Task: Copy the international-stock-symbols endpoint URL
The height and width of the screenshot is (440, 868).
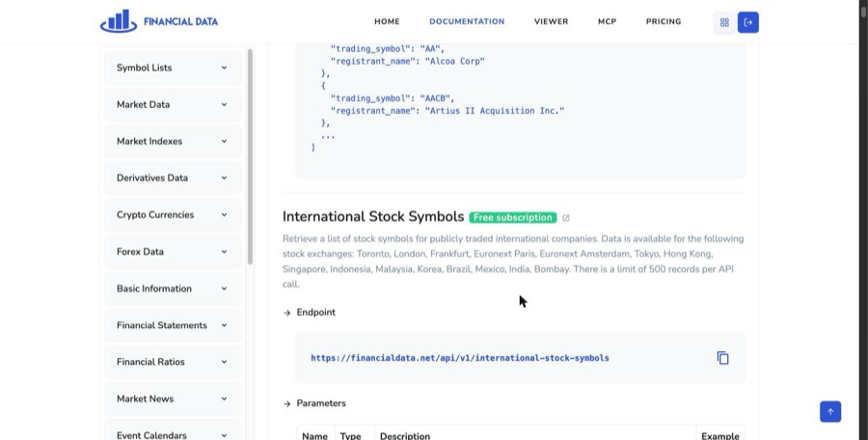Action: [x=722, y=358]
